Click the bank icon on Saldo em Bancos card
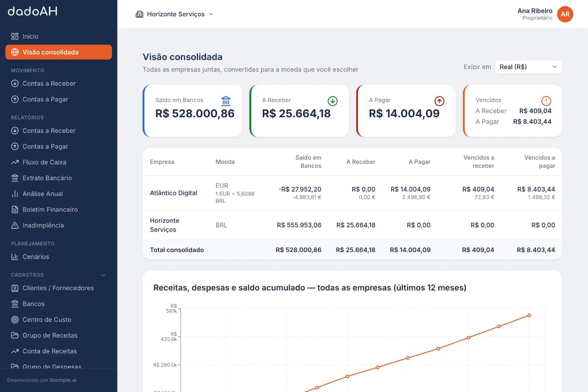This screenshot has height=392, width=588. tap(226, 101)
